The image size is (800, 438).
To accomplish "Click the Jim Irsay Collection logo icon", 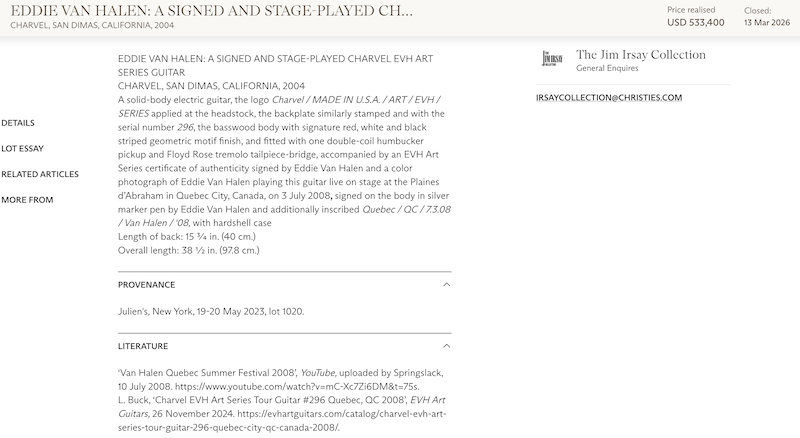I will coord(552,60).
